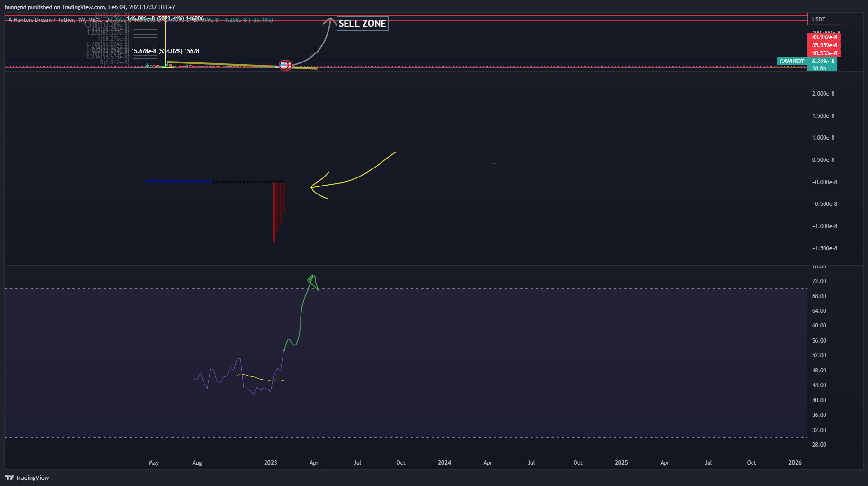868x486 pixels.
Task: Click the 2024 label on time axis
Action: pos(444,463)
